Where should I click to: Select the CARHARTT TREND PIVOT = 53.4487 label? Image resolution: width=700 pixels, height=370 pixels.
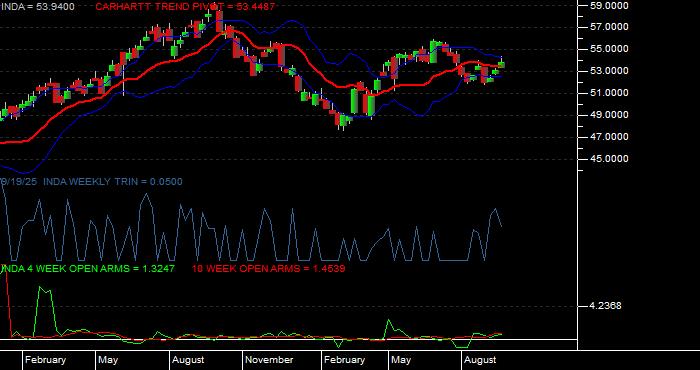click(185, 7)
